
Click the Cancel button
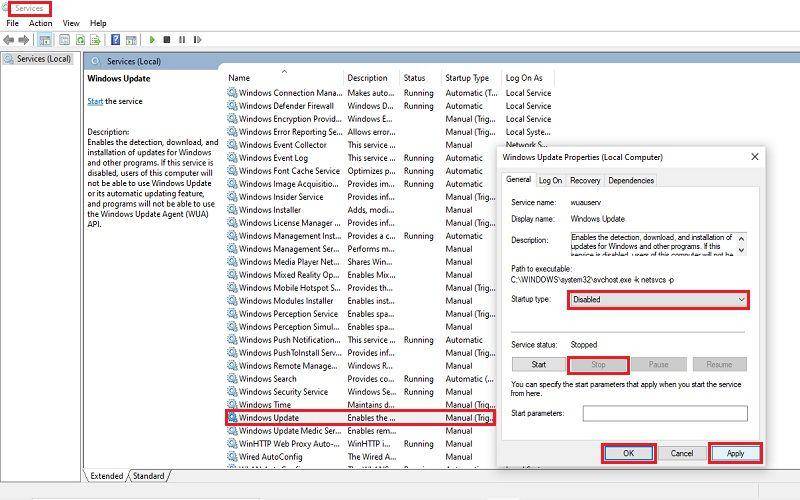pos(682,453)
